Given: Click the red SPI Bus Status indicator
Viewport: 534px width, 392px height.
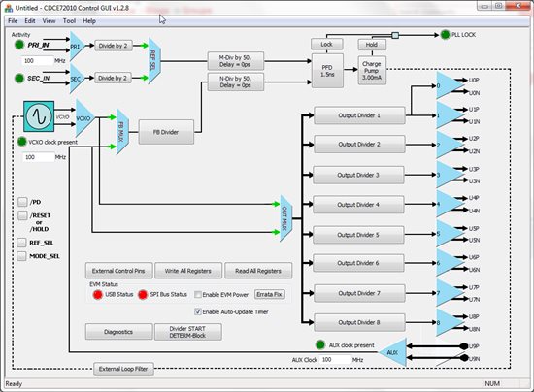Looking at the screenshot, I should point(143,295).
